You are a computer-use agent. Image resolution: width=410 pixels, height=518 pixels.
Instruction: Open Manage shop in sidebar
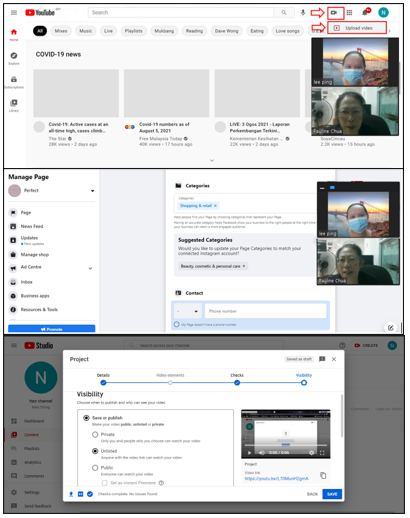(35, 255)
